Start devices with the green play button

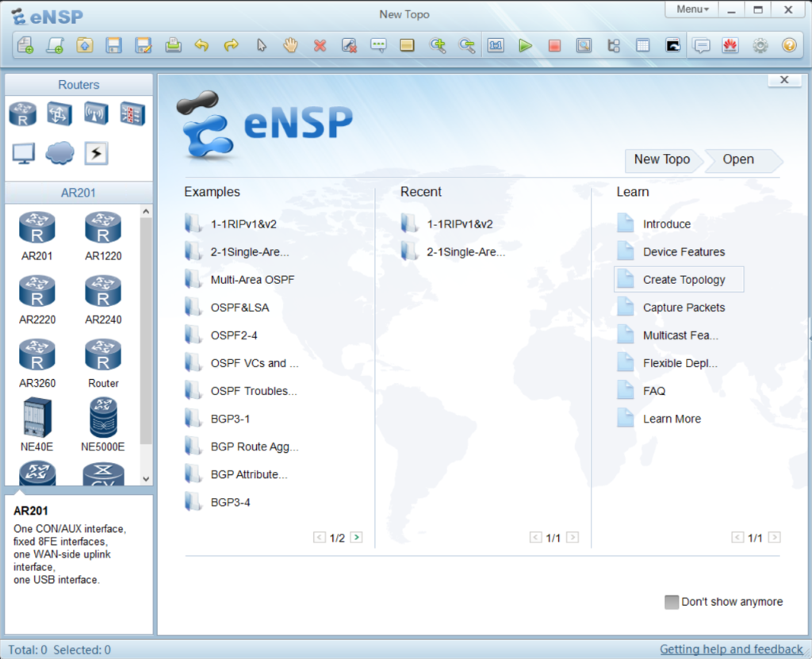pyautogui.click(x=525, y=45)
